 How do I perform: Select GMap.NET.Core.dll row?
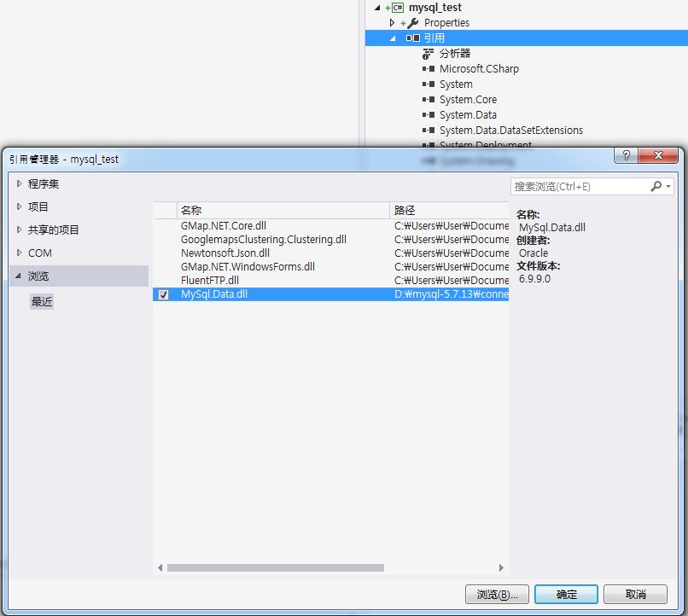[331, 226]
